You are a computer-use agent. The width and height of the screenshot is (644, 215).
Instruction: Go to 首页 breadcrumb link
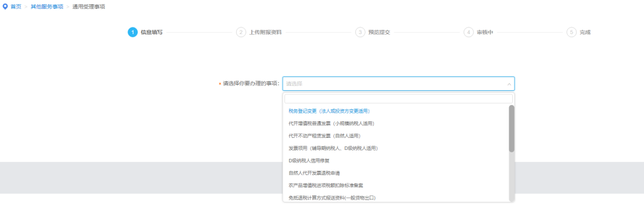click(16, 7)
